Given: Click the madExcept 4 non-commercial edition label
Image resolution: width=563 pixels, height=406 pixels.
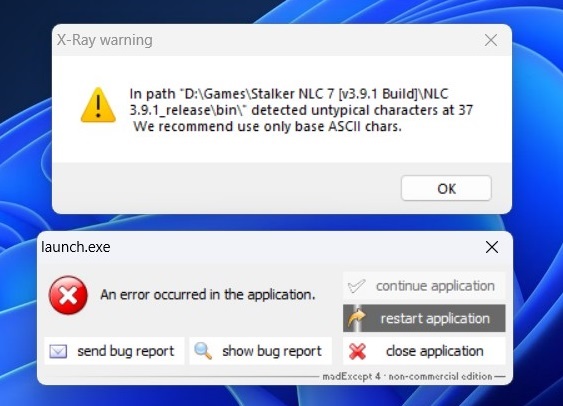Looking at the screenshot, I should click(x=407, y=376).
